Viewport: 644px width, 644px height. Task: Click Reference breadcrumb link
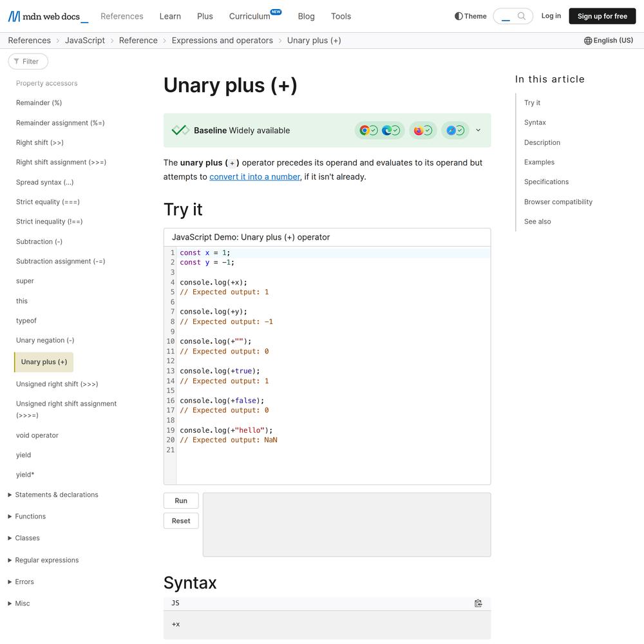point(138,40)
